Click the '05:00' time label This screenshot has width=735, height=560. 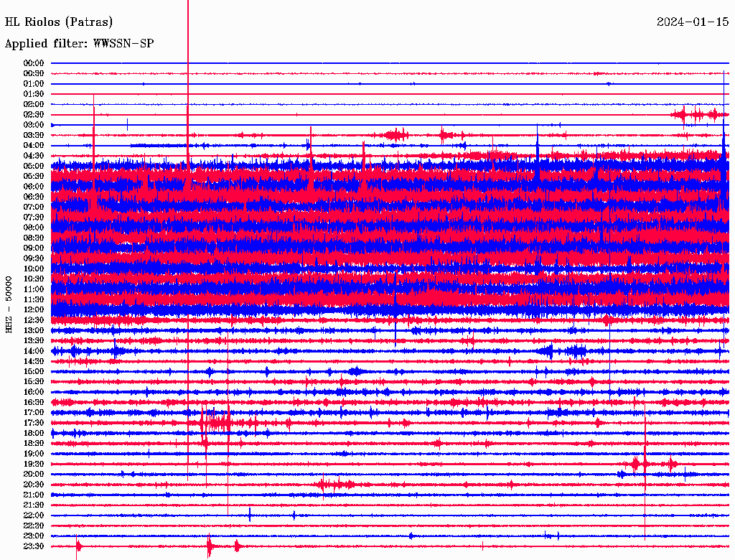(34, 166)
